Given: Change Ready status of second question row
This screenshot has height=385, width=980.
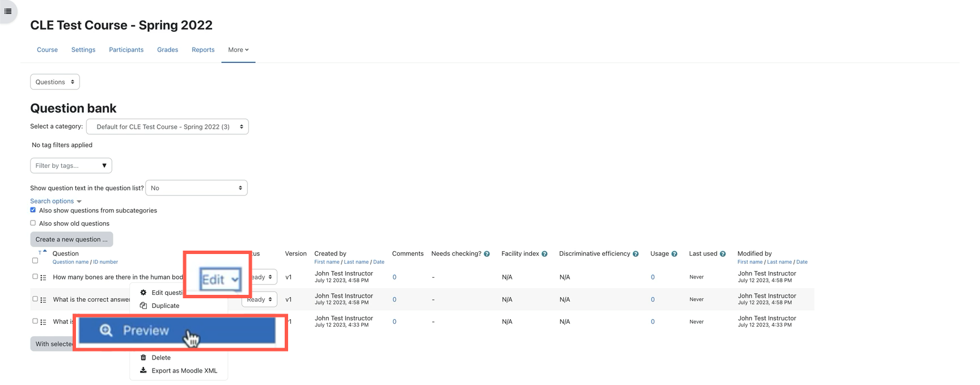Looking at the screenshot, I should pos(260,299).
